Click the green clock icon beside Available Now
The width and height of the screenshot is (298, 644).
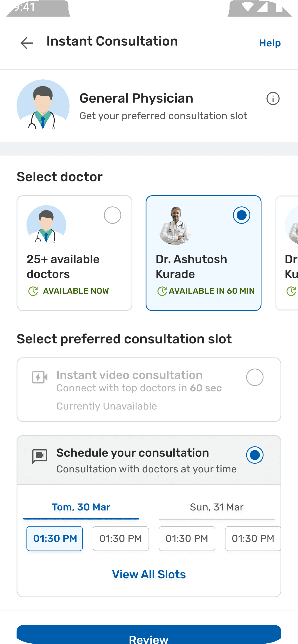(33, 291)
